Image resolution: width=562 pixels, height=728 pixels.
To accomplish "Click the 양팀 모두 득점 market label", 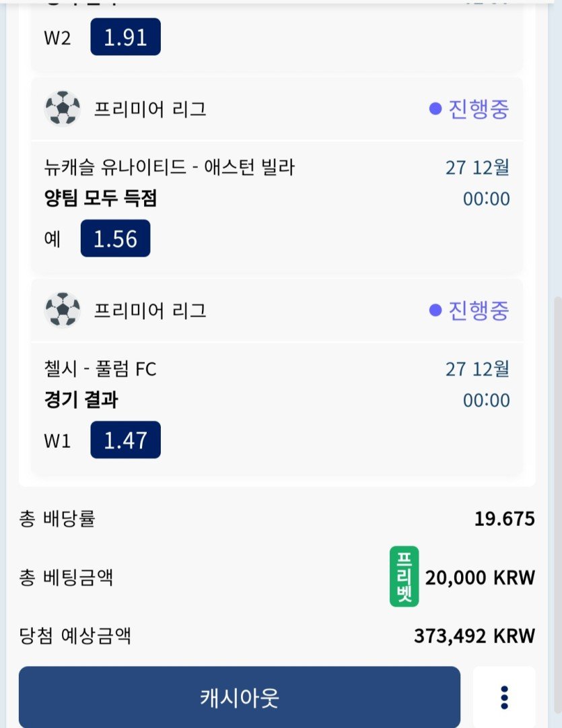I will (100, 199).
